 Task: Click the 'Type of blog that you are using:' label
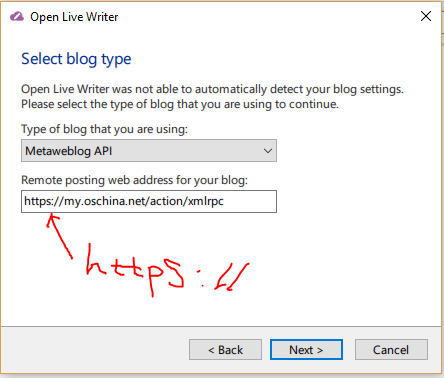click(104, 129)
